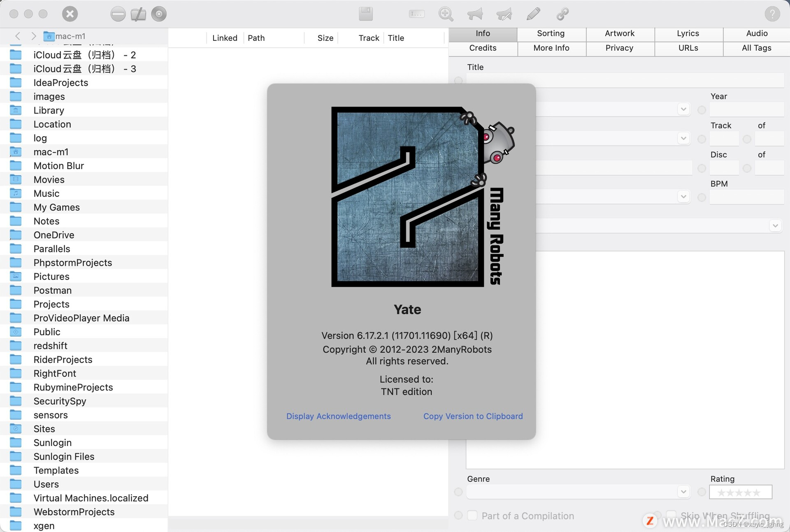Toggle the Part of a Compilation checkbox

click(473, 516)
